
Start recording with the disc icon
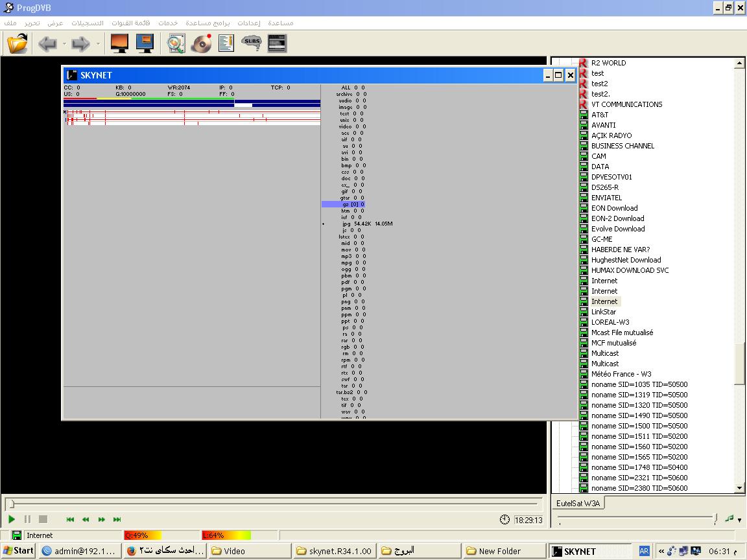[x=202, y=43]
